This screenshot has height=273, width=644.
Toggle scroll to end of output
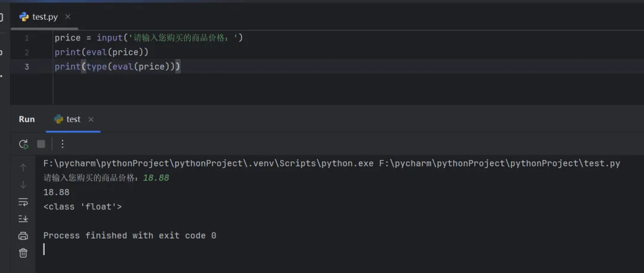(x=23, y=219)
